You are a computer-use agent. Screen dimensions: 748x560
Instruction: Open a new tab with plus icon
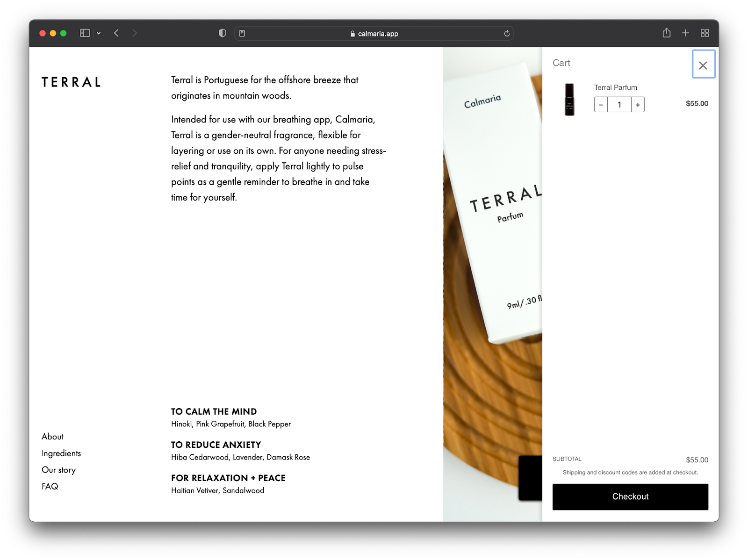685,33
